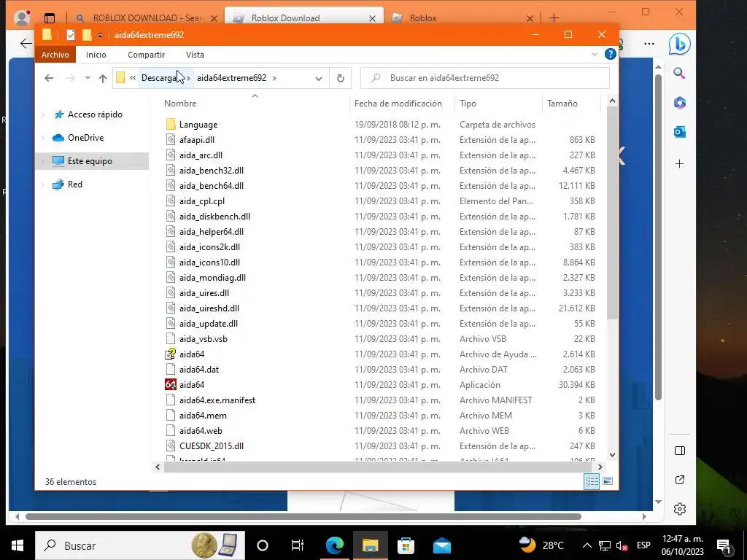Screen dimensions: 747x560
Task: Expand OneDrive tree node arrow
Action: point(43,138)
